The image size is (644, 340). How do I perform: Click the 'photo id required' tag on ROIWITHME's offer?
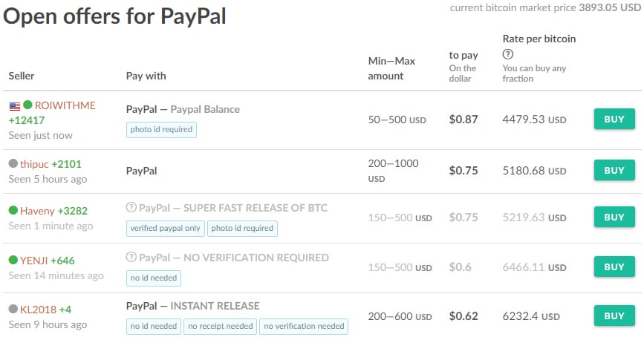point(161,129)
